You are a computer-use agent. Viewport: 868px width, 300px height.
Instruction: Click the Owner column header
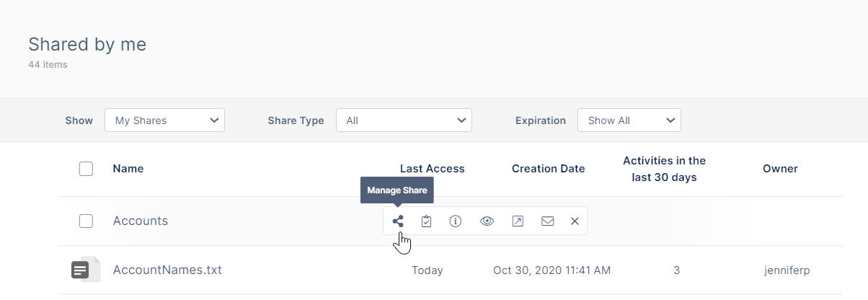[x=780, y=169]
